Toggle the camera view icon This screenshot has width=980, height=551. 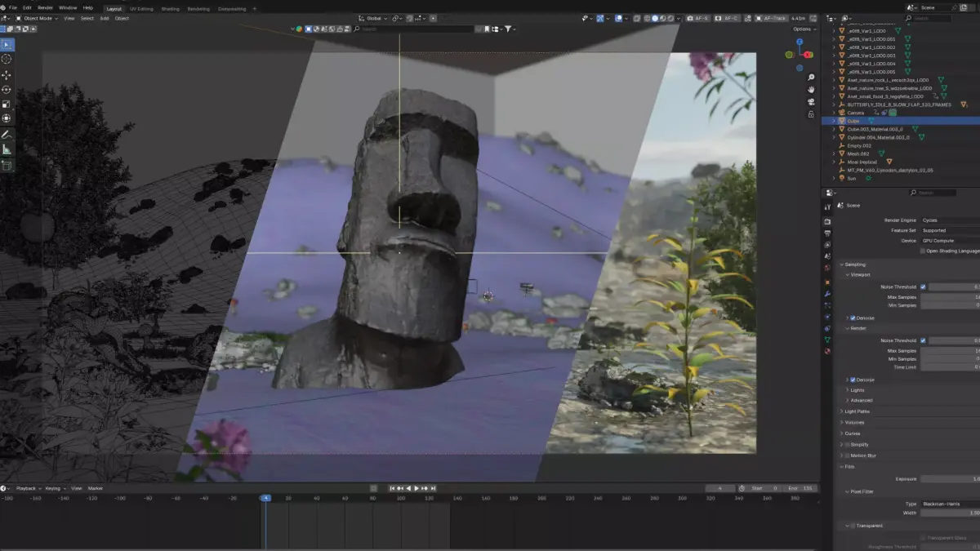pyautogui.click(x=811, y=102)
